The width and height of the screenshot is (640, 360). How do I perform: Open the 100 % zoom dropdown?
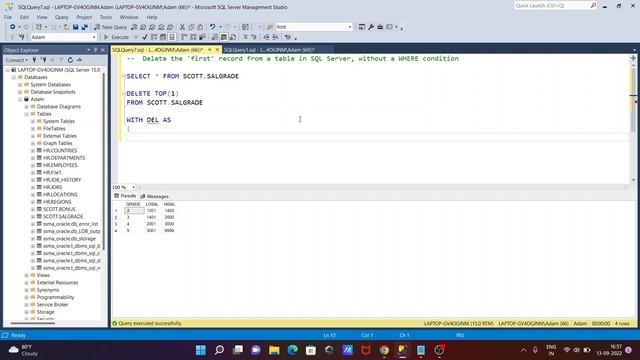[x=133, y=187]
